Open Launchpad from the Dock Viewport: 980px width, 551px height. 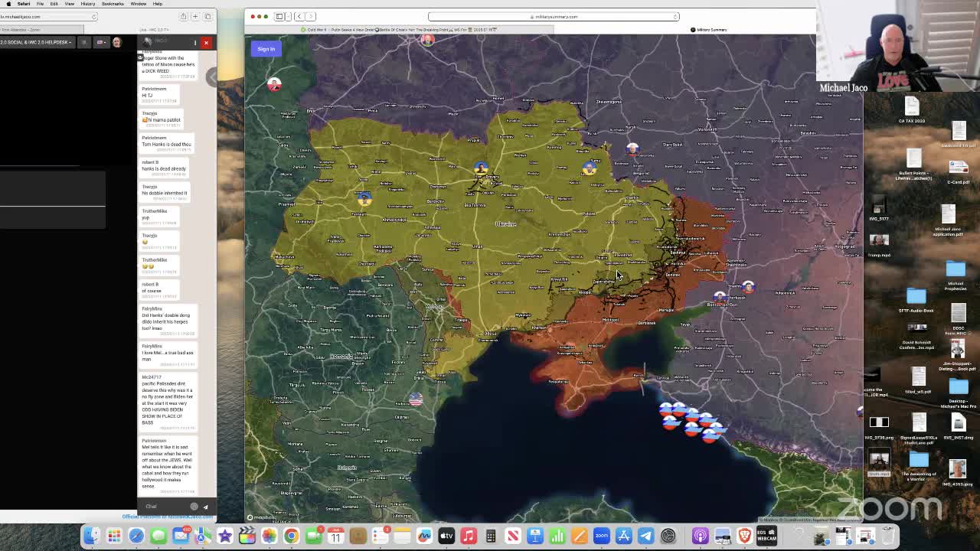(x=114, y=536)
